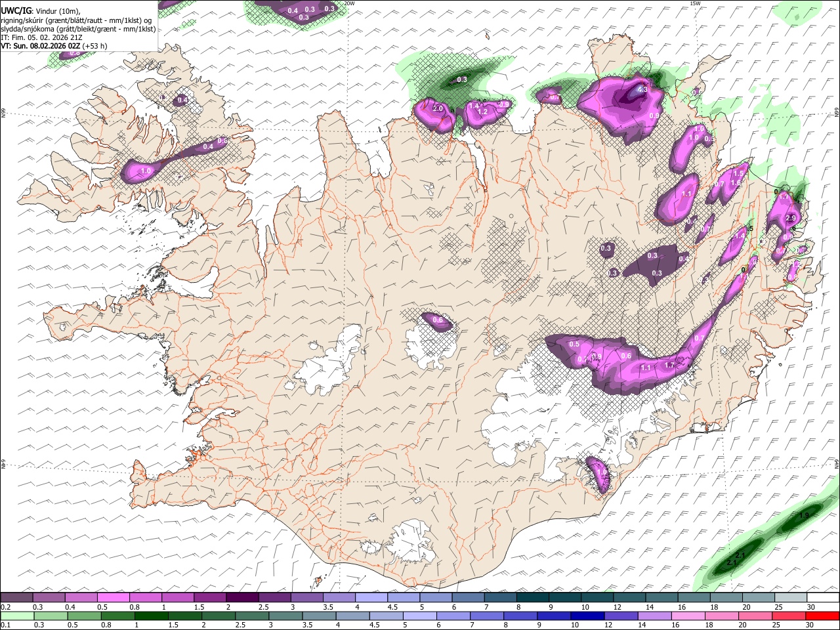Pick the first dark mauve swatch, upper scale
Viewport: 840px width, 630px height.
point(16,598)
